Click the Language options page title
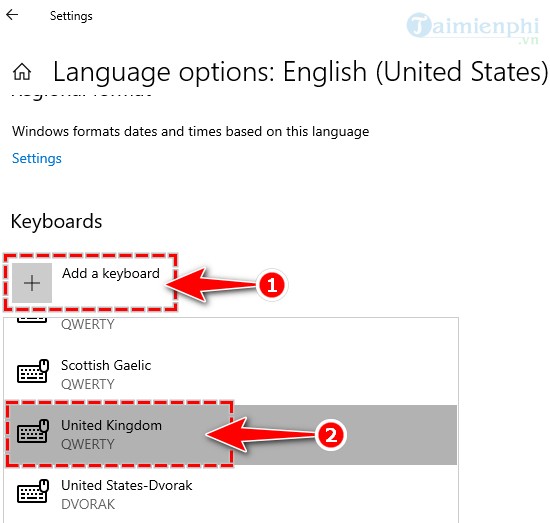Image resolution: width=550 pixels, height=523 pixels. coord(300,72)
